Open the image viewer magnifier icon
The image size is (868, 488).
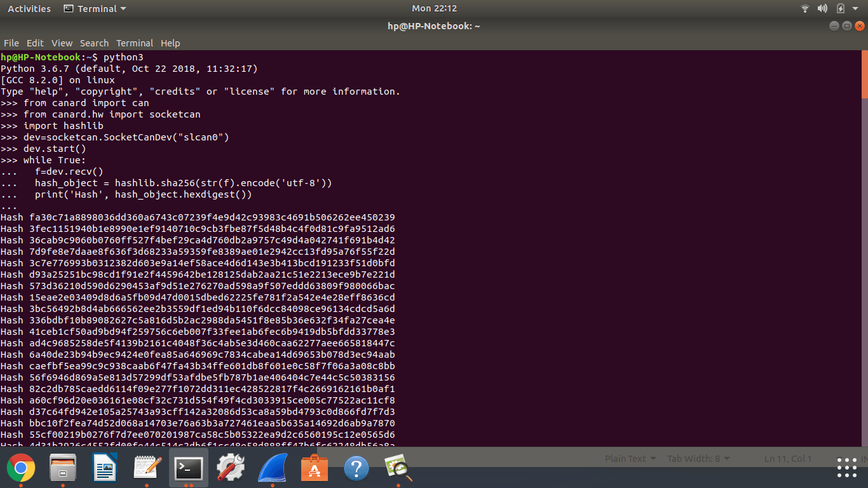(x=398, y=469)
